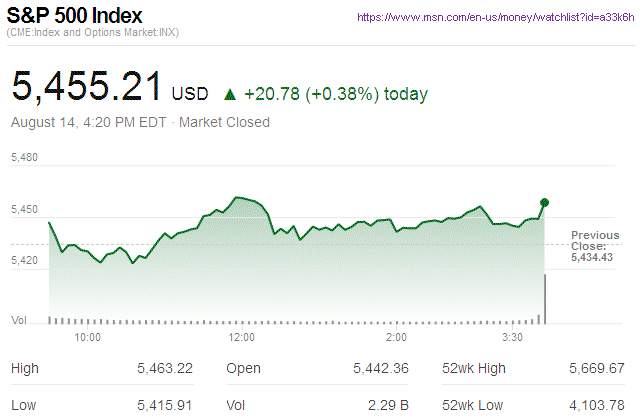
Task: Click the 52wk Low value 4,103.78
Action: (595, 405)
